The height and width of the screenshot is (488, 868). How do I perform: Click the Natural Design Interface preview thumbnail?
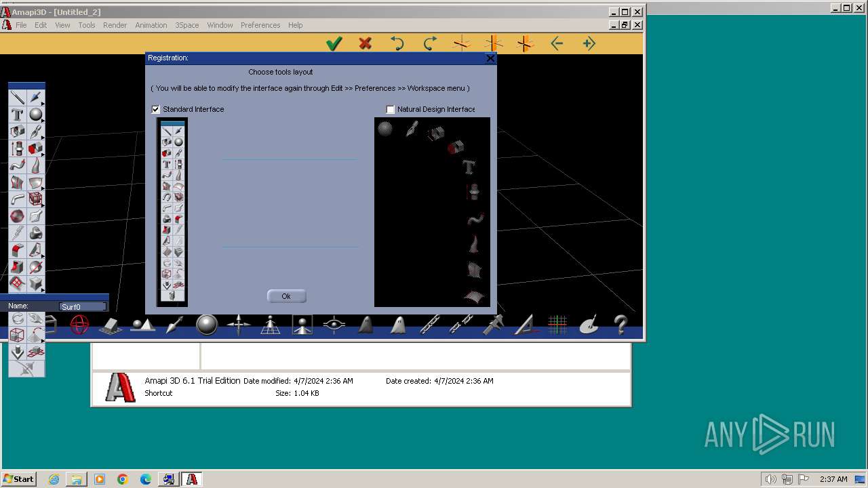432,212
